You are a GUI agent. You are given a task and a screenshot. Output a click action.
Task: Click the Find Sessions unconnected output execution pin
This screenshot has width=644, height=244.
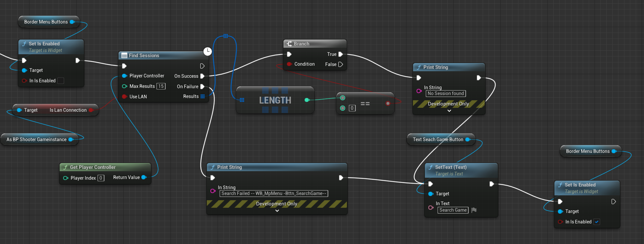click(x=202, y=66)
